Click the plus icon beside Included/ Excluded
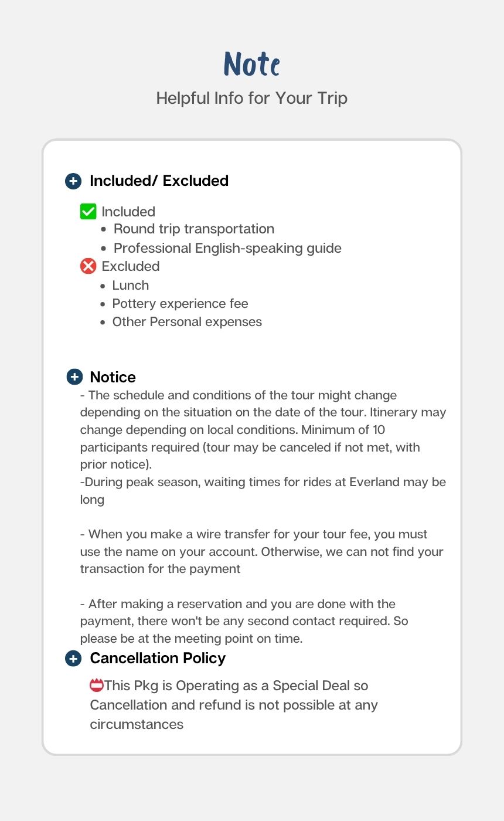504x821 pixels. tap(73, 181)
